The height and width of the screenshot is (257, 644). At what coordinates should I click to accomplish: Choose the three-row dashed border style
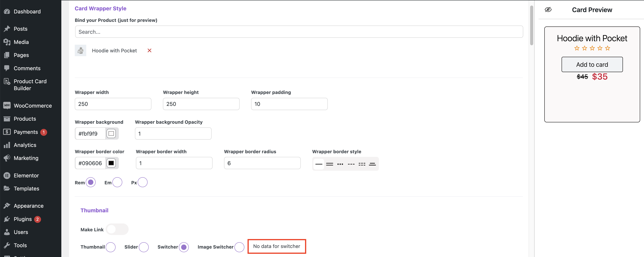(362, 164)
